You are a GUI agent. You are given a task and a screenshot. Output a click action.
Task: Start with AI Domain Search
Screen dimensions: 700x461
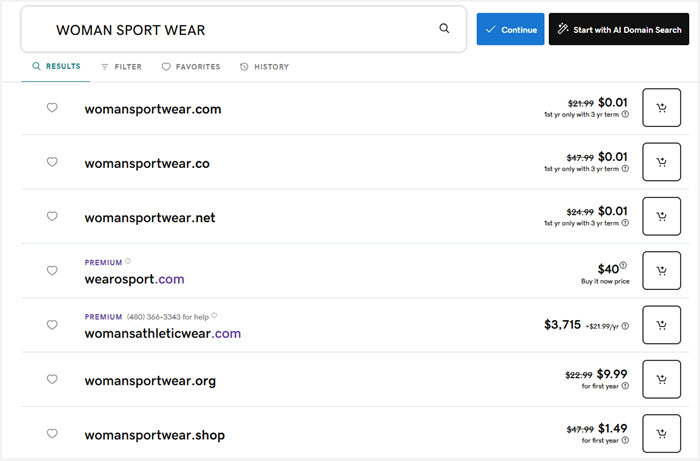coord(618,30)
